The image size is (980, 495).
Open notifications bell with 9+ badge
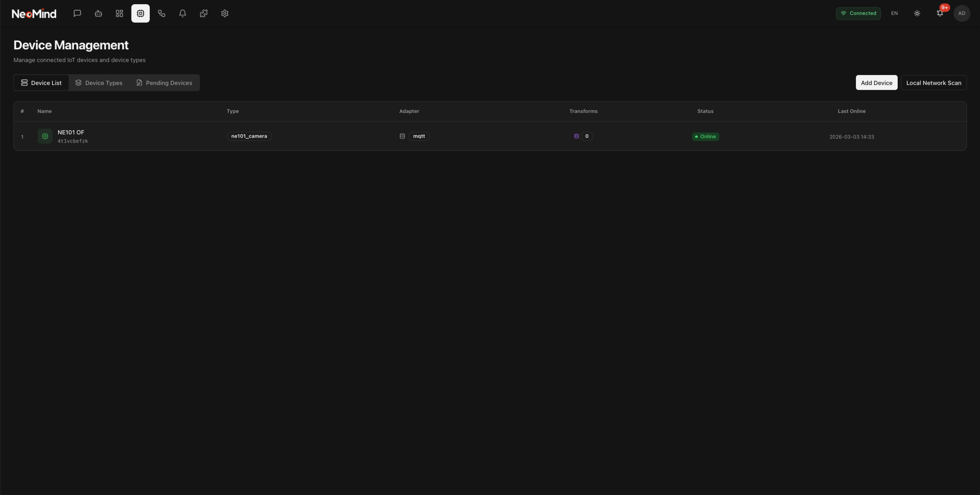tap(940, 13)
